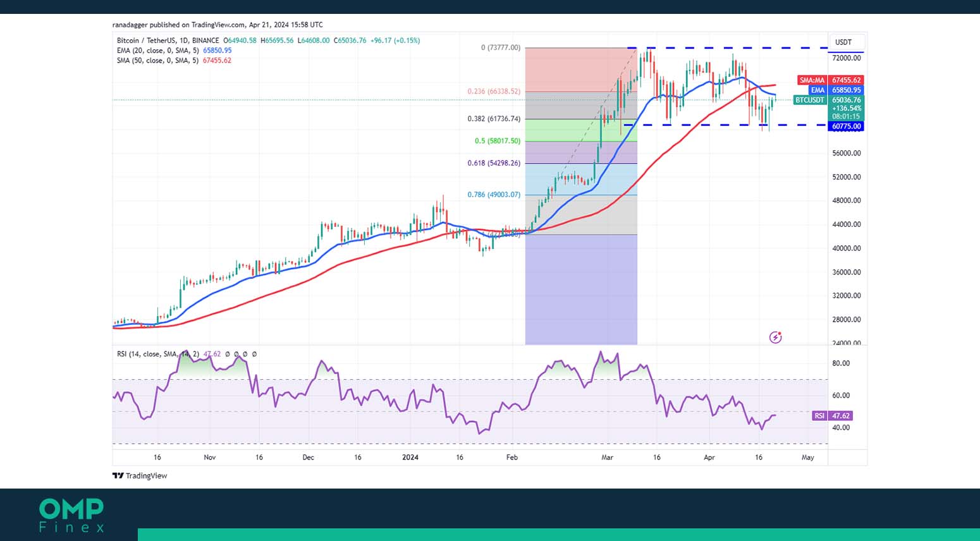
Task: Select the RSI (14, close, SMA, 14, 2) legend
Action: (158, 354)
